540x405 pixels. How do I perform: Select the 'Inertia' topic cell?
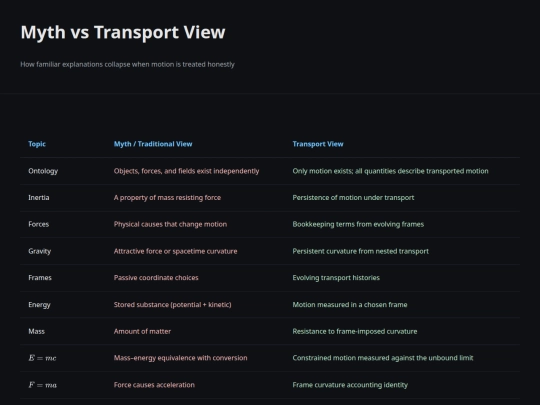(x=39, y=198)
